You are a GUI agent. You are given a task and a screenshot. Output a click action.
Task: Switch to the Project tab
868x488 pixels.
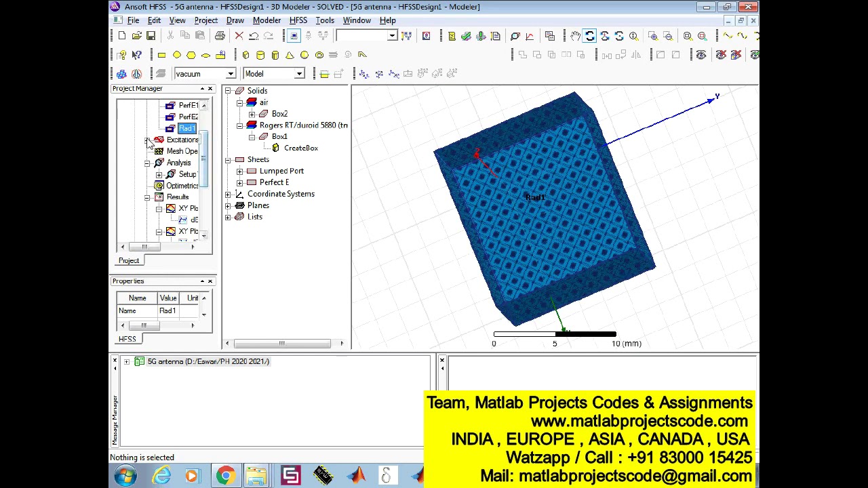point(129,260)
